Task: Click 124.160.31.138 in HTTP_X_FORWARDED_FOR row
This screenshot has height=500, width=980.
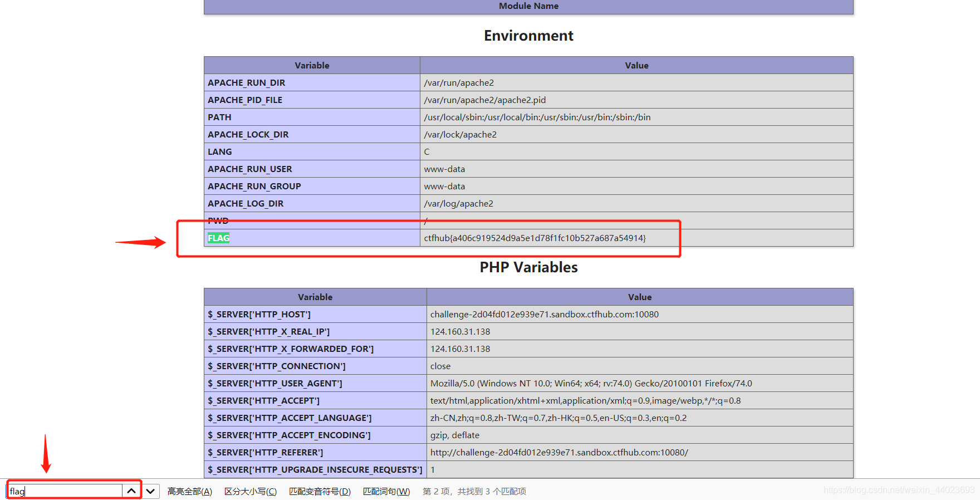Action: tap(460, 349)
